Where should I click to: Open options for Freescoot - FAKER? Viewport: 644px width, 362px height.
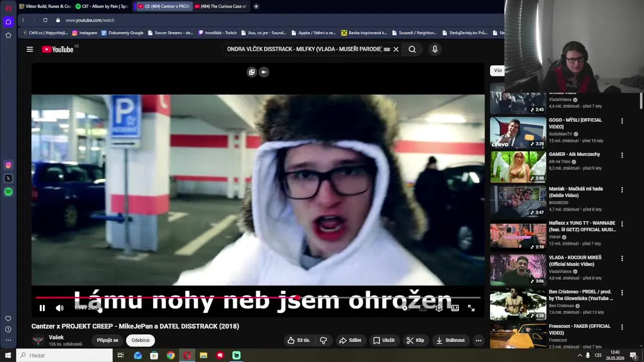[622, 327]
